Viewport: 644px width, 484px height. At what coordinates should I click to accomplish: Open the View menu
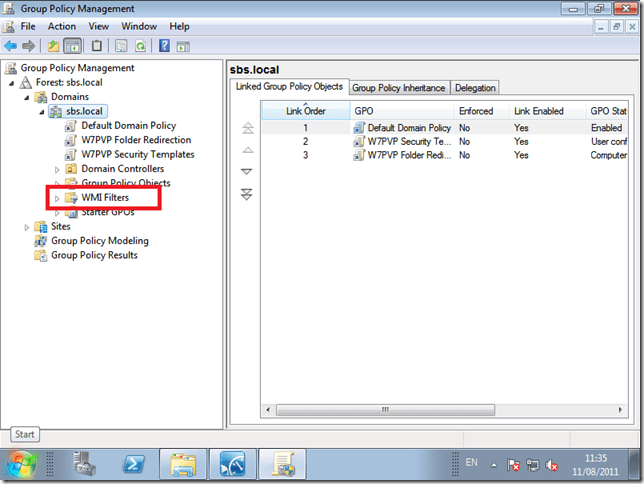tap(98, 26)
